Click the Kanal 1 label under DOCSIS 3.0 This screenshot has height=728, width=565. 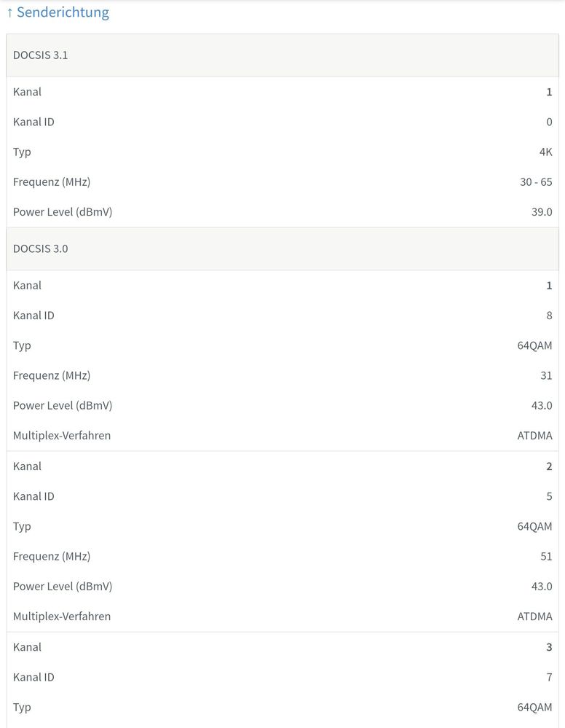click(27, 286)
